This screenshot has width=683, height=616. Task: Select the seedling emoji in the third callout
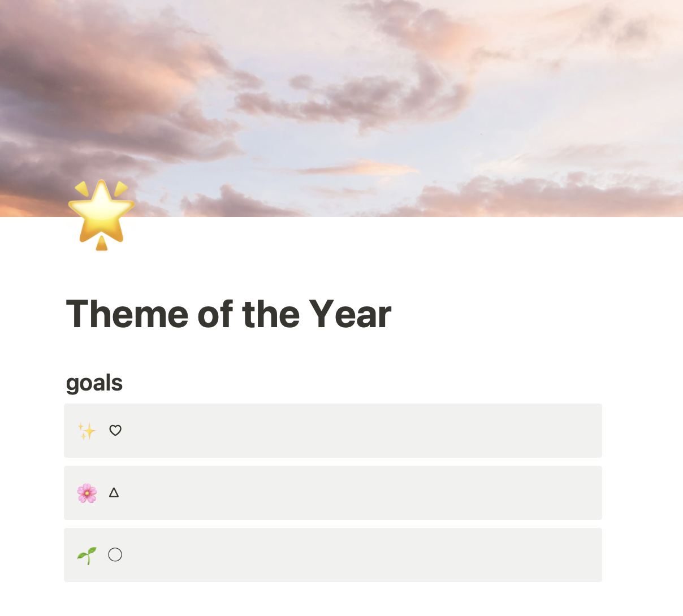(x=88, y=554)
